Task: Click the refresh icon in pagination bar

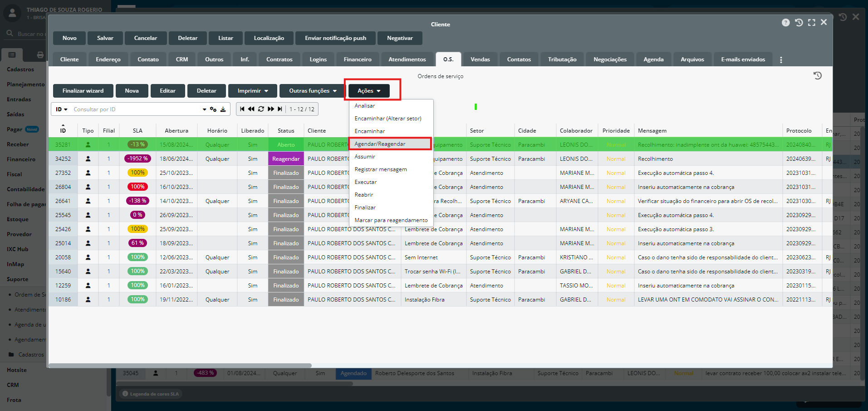Action: click(x=261, y=109)
